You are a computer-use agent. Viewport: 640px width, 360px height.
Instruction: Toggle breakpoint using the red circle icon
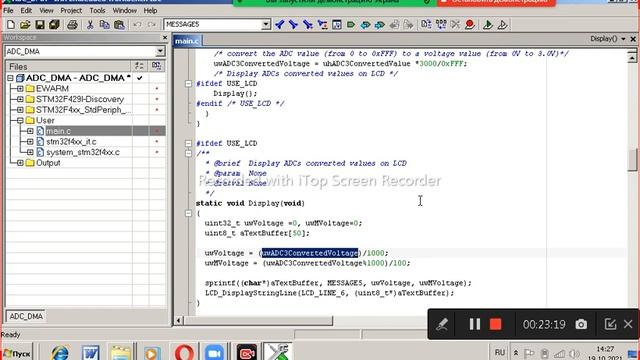click(470, 24)
